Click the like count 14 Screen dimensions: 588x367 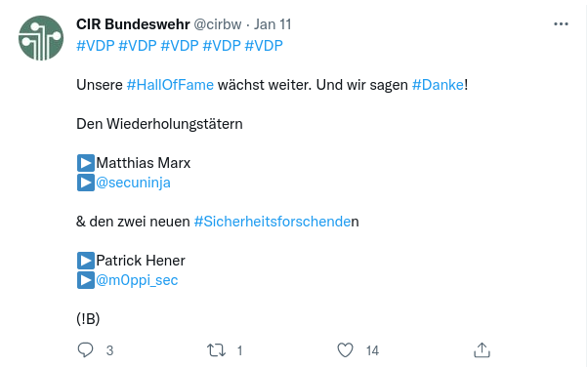point(372,350)
